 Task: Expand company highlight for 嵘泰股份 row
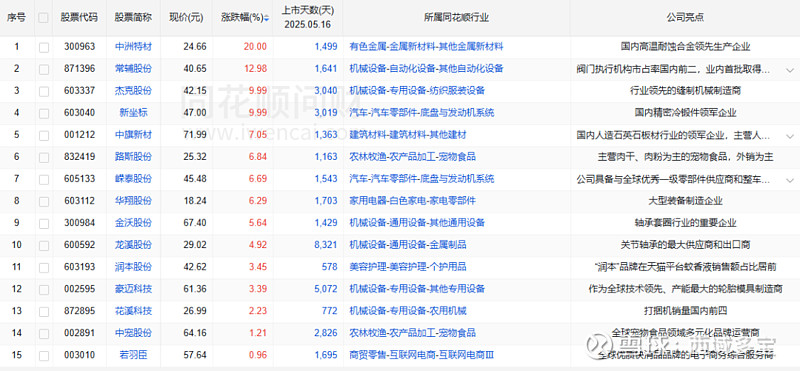(790, 180)
